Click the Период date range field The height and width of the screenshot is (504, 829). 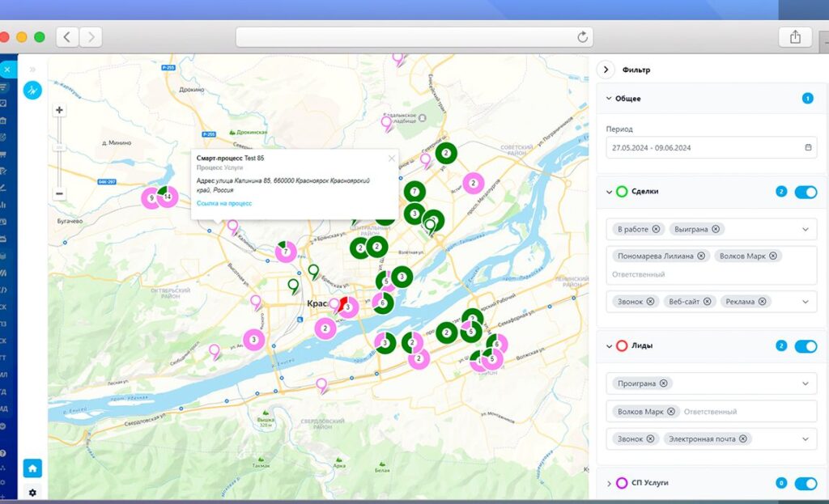pos(711,147)
